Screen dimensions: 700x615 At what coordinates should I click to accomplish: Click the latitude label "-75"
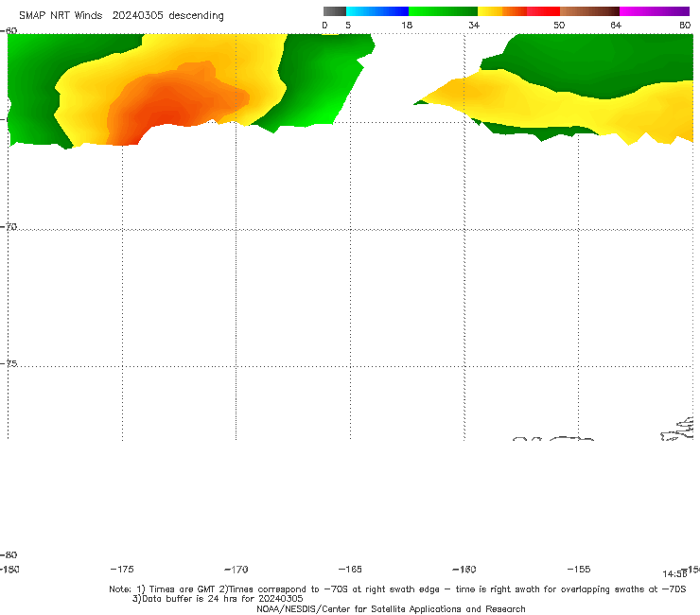coord(9,363)
